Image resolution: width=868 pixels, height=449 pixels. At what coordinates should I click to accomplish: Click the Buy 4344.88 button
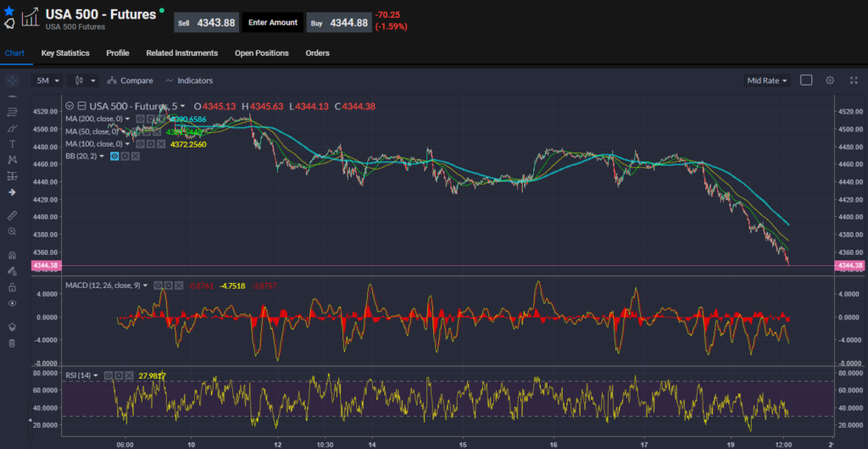(x=339, y=23)
